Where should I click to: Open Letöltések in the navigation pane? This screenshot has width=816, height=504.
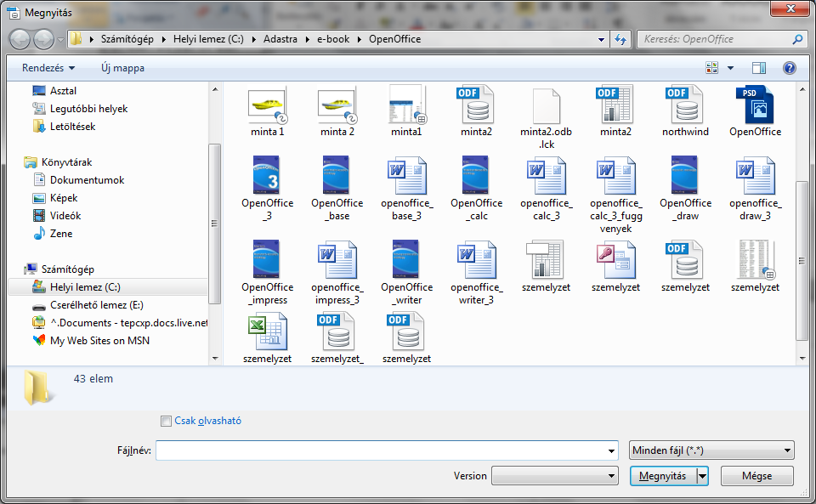(64, 127)
